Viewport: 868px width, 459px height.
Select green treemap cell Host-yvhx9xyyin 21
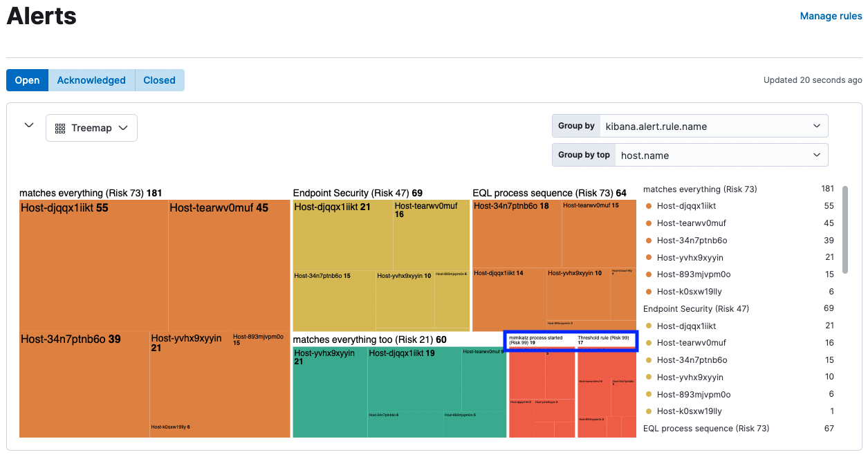coord(330,392)
